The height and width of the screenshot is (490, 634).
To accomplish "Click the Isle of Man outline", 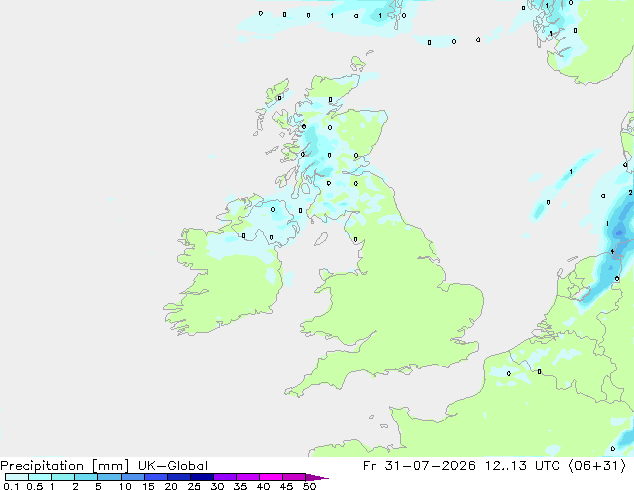I will [321, 239].
